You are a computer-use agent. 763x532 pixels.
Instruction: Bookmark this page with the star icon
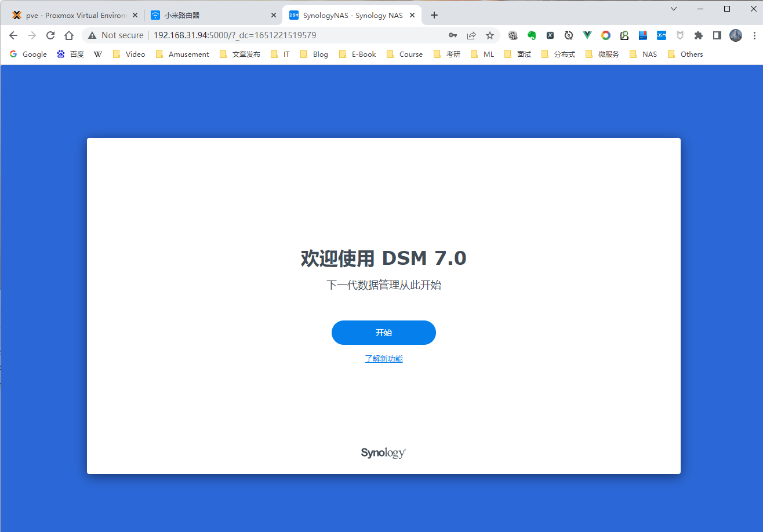[489, 35]
